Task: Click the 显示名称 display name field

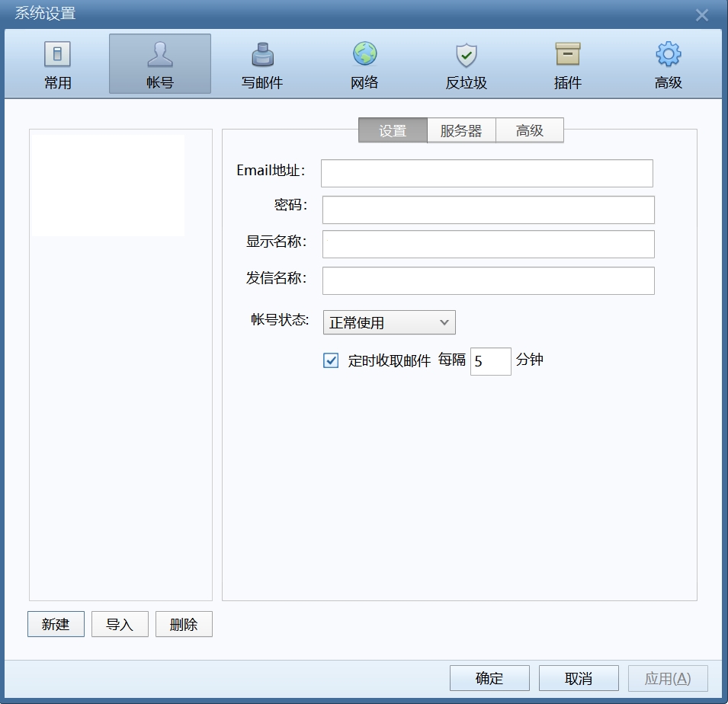Action: point(489,244)
